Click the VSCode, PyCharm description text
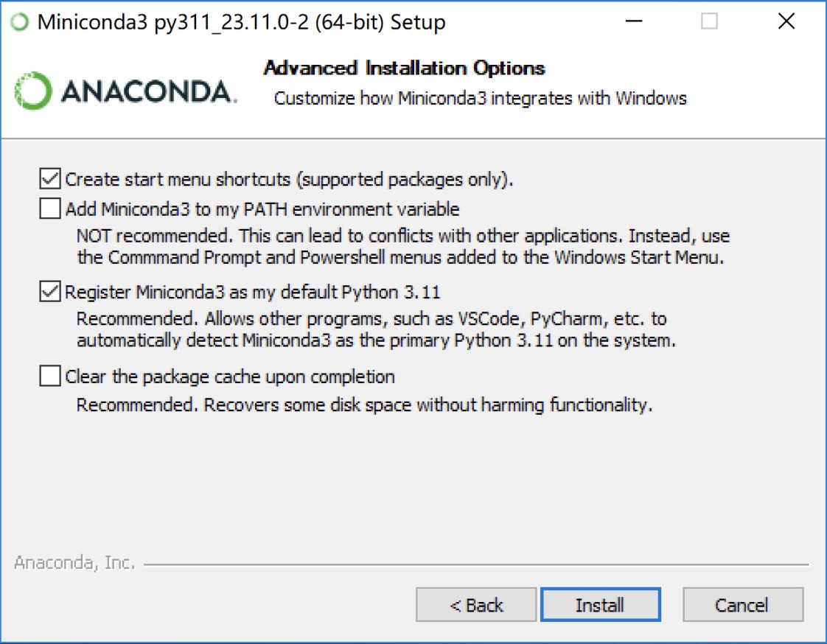Viewport: 827px width, 644px height. pos(376,329)
